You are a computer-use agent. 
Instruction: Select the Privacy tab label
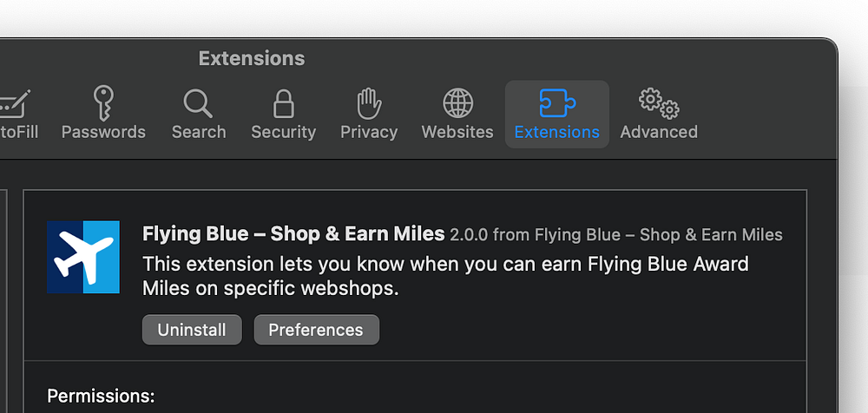point(369,132)
